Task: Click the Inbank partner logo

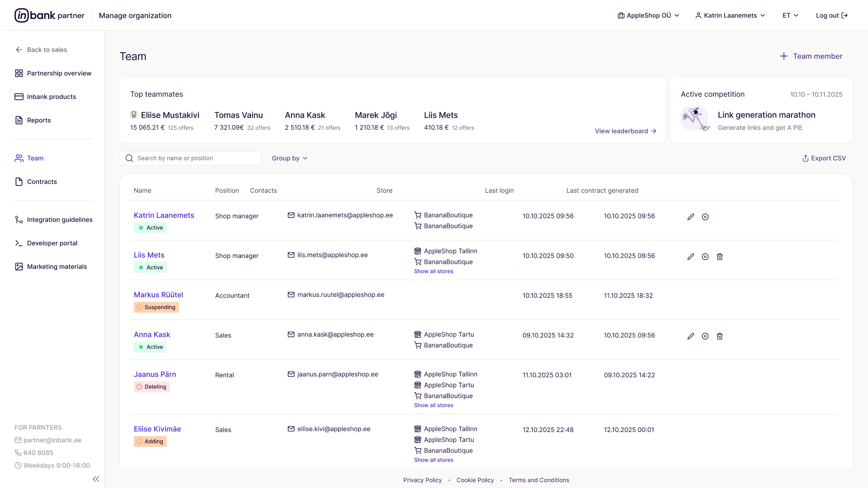Action: click(50, 15)
